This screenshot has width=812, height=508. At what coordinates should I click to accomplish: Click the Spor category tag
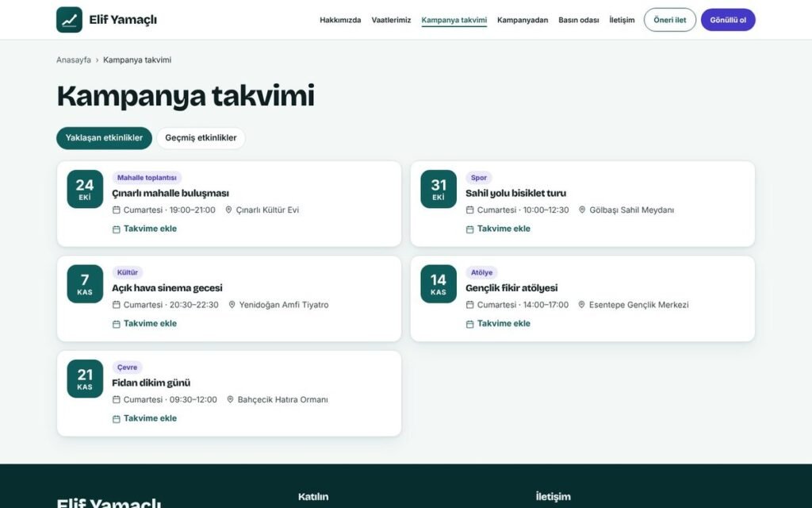coord(479,178)
